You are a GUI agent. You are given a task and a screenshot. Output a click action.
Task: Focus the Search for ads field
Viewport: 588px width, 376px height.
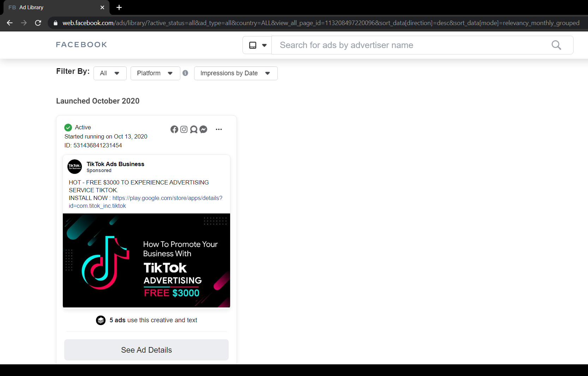tap(411, 45)
